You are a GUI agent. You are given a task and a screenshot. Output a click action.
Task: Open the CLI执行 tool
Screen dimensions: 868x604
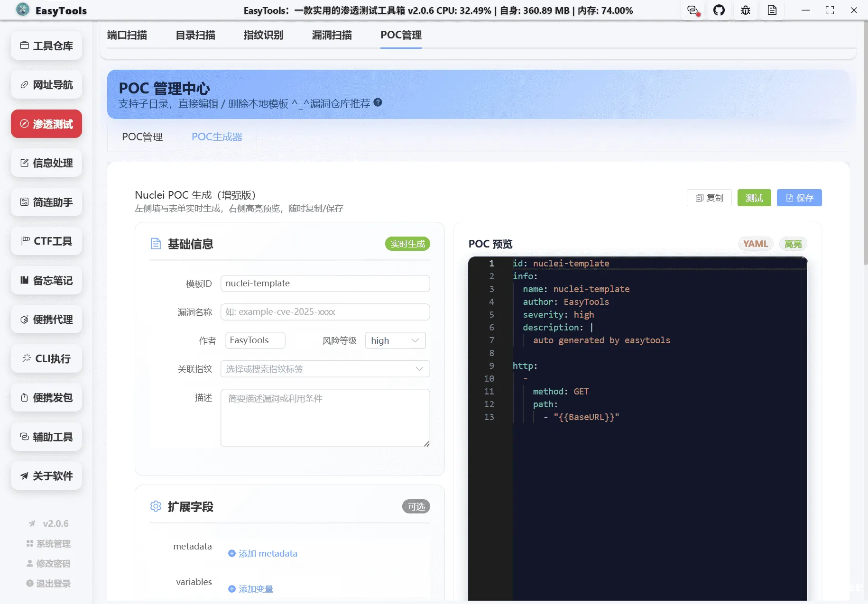(46, 358)
